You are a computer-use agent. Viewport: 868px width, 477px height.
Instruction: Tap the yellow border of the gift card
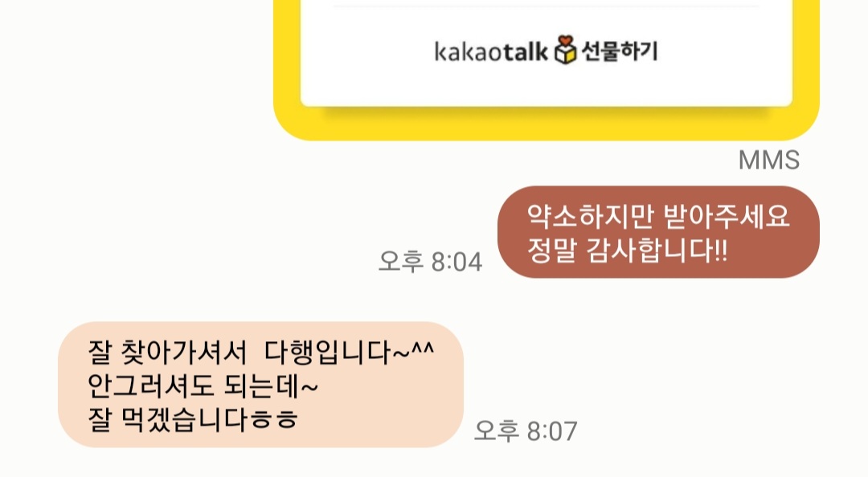(546, 124)
